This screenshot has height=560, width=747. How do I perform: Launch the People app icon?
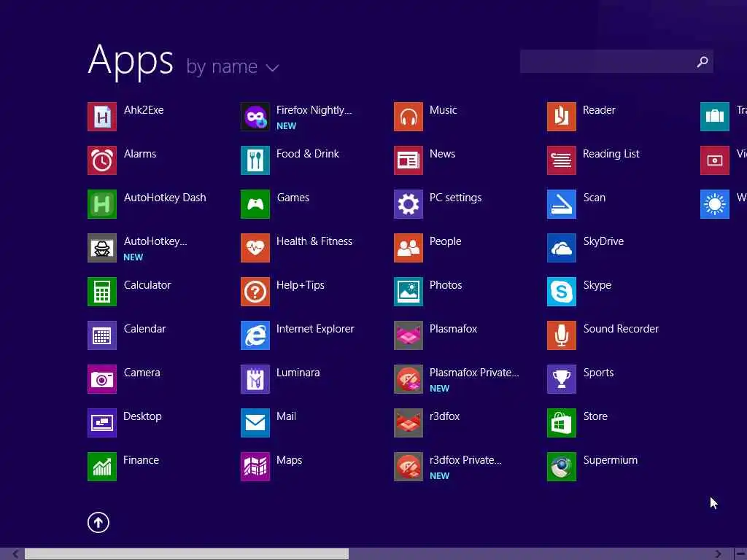pyautogui.click(x=409, y=248)
